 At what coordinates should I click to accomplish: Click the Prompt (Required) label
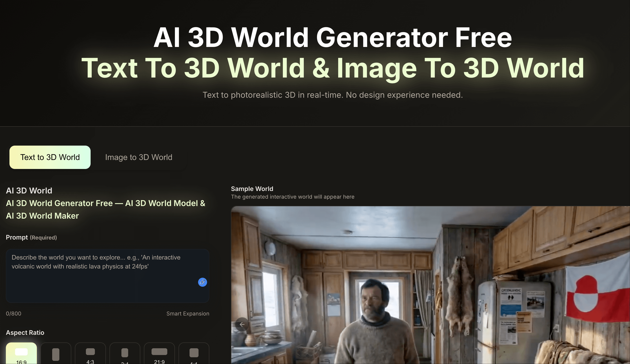(x=31, y=237)
